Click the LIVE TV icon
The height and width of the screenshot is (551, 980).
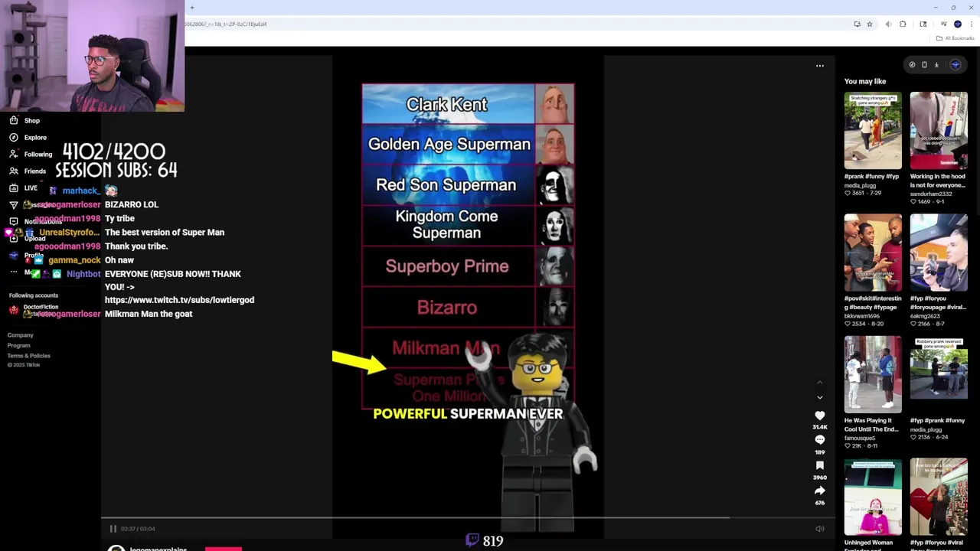click(14, 188)
